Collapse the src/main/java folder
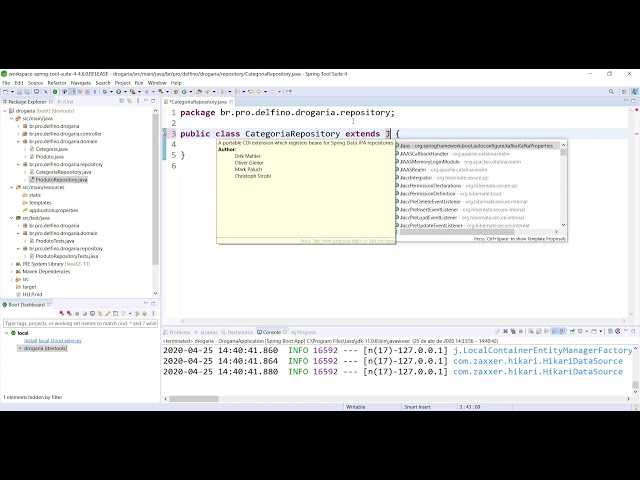The image size is (640, 480). (x=11, y=118)
